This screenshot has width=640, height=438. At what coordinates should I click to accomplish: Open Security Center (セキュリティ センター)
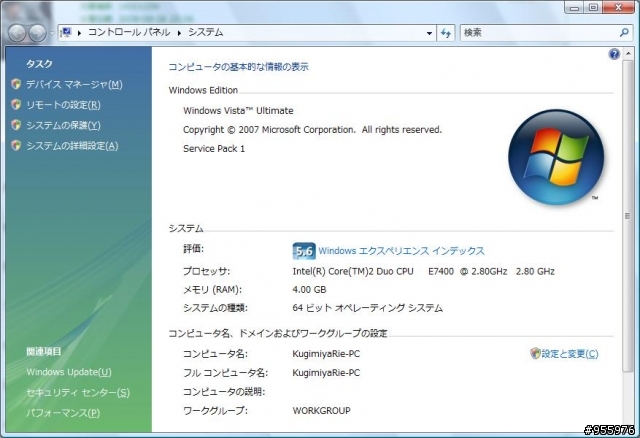pyautogui.click(x=78, y=392)
